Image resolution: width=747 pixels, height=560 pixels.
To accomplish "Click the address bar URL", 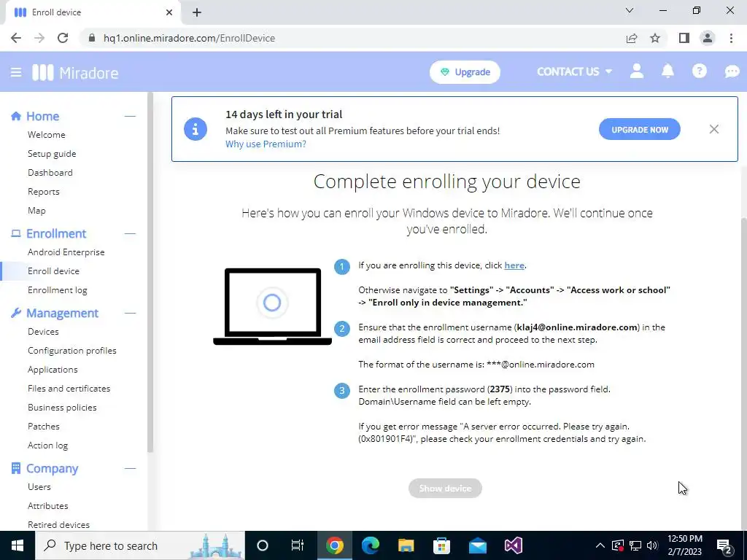I will [x=189, y=38].
